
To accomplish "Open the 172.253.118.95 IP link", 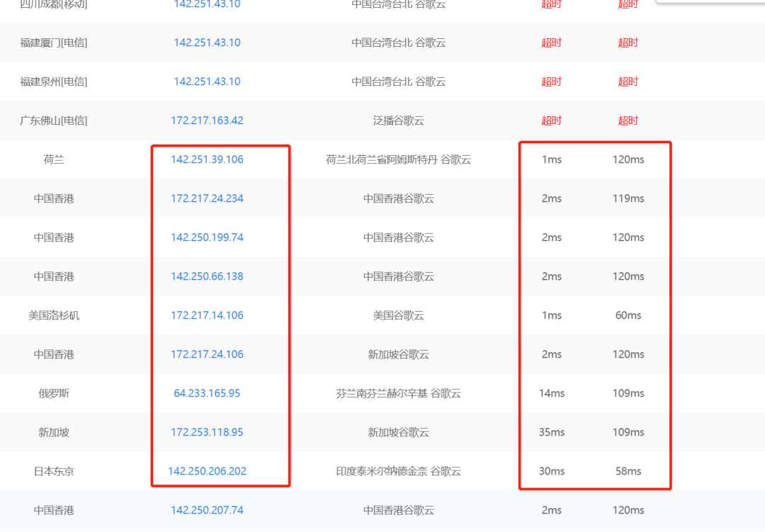I will pyautogui.click(x=207, y=432).
